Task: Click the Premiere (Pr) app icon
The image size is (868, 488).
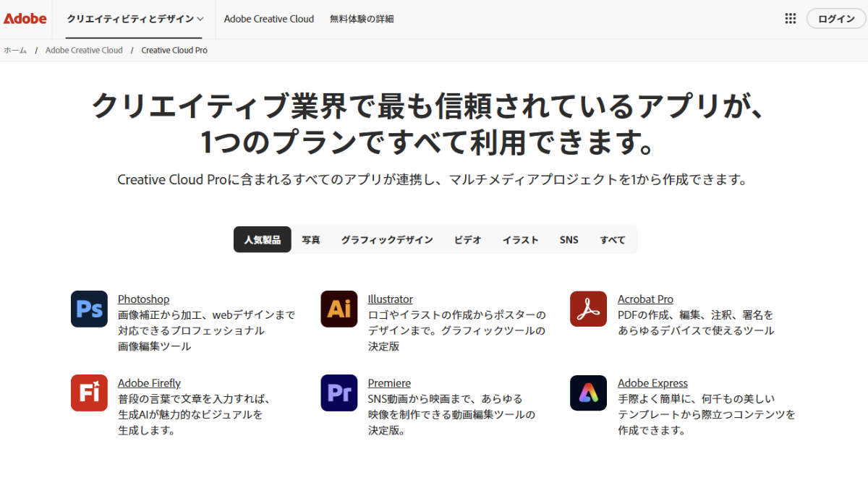Action: [x=339, y=393]
